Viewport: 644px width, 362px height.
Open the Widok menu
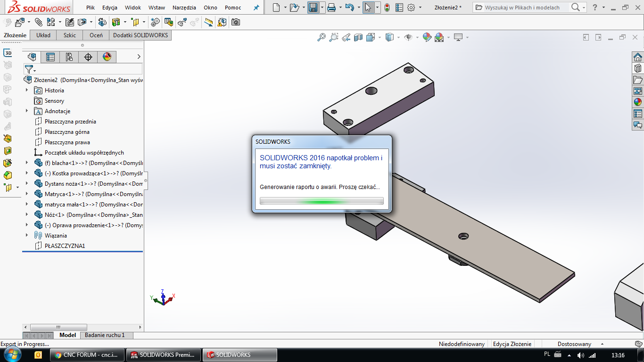(x=133, y=8)
